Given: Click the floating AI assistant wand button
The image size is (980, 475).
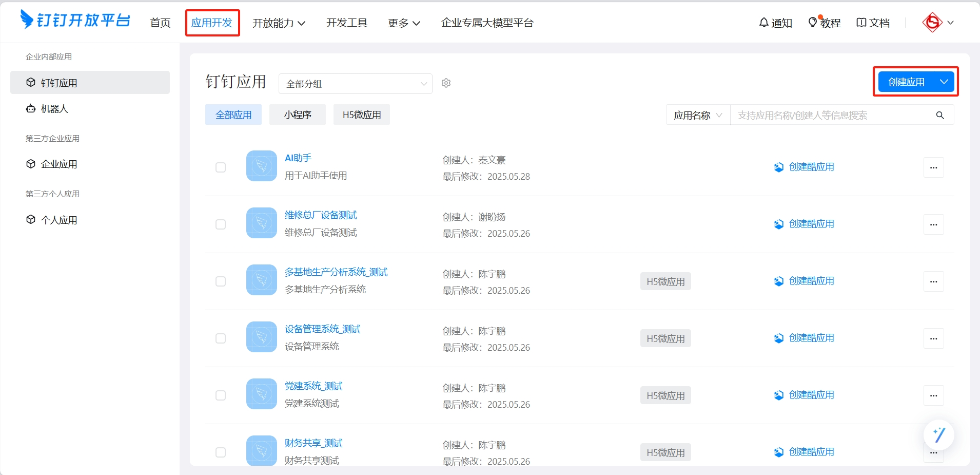Looking at the screenshot, I should (x=939, y=435).
